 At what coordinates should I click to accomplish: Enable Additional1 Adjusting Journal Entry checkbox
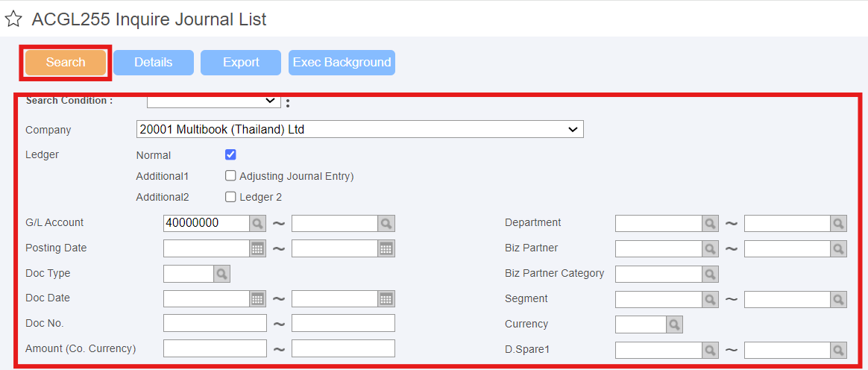click(x=231, y=176)
